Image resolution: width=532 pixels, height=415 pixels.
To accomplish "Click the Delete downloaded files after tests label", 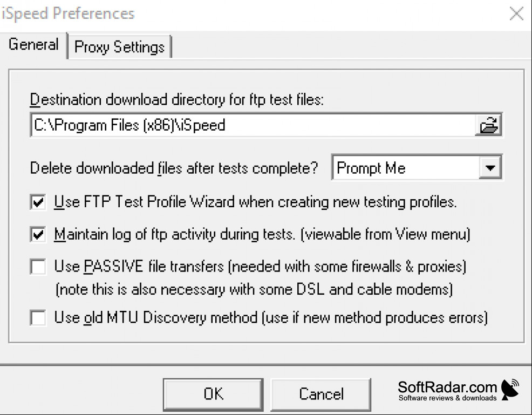I will [174, 168].
